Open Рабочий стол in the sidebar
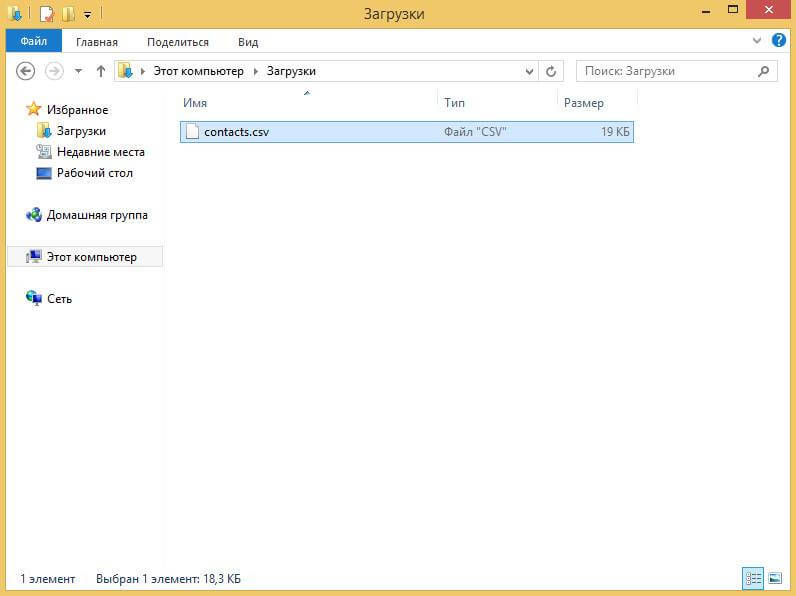This screenshot has height=596, width=796. (94, 173)
